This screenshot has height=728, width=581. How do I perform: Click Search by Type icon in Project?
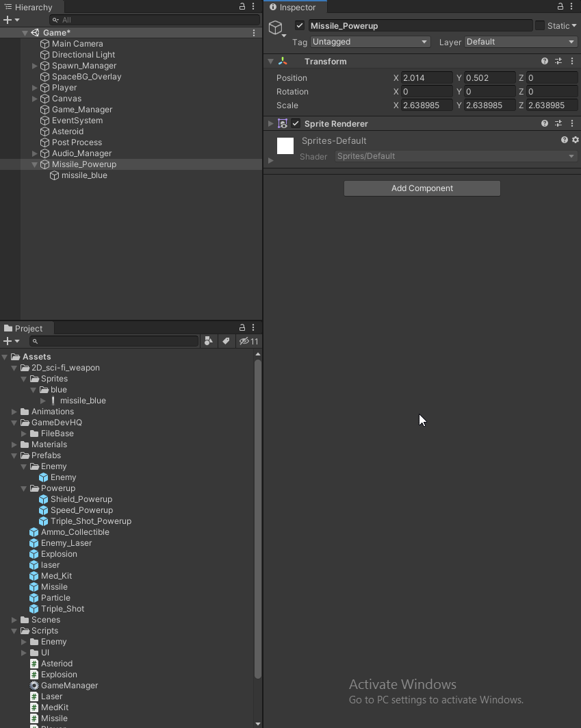[209, 341]
